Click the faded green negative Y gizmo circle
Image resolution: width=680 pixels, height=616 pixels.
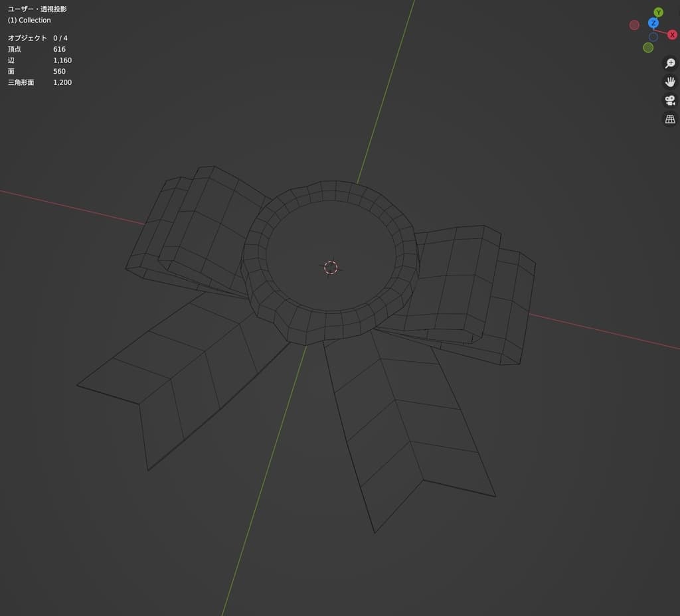tap(648, 48)
